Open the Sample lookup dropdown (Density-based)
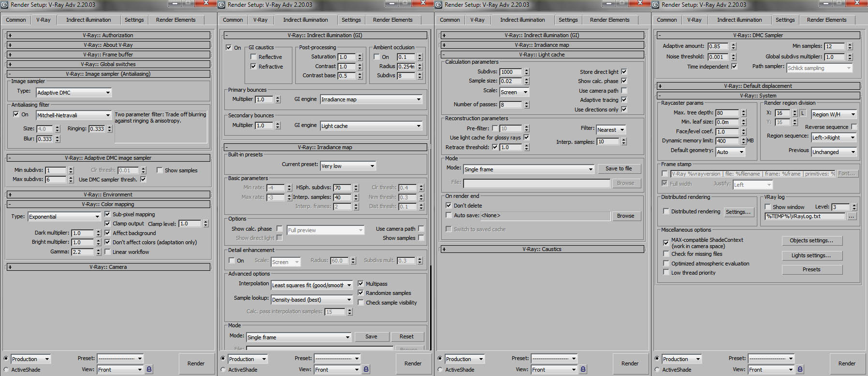 pos(311,300)
